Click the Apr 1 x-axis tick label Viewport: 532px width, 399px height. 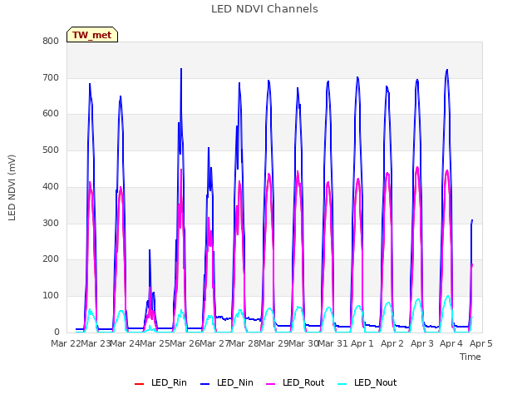coord(362,343)
